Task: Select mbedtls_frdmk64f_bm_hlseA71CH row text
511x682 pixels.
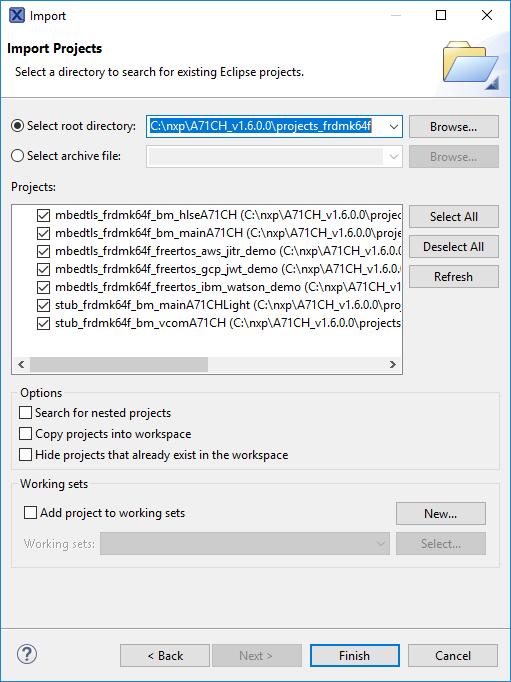Action: 228,215
